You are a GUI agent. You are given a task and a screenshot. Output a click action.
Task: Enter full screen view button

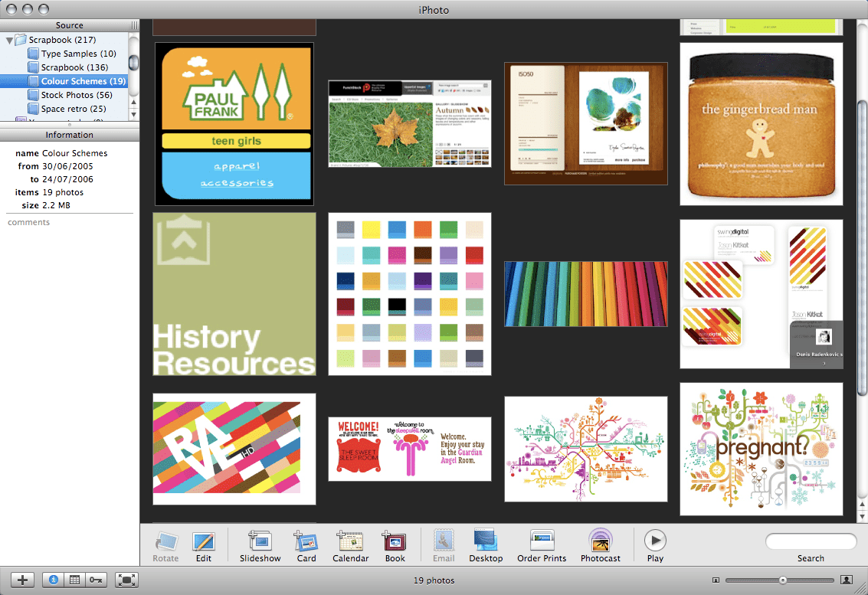tap(126, 580)
